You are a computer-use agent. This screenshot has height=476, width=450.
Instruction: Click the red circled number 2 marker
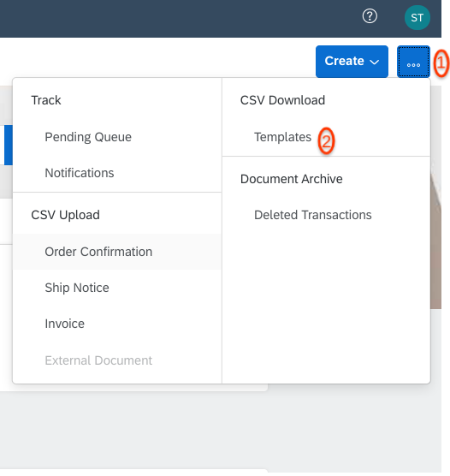[326, 141]
